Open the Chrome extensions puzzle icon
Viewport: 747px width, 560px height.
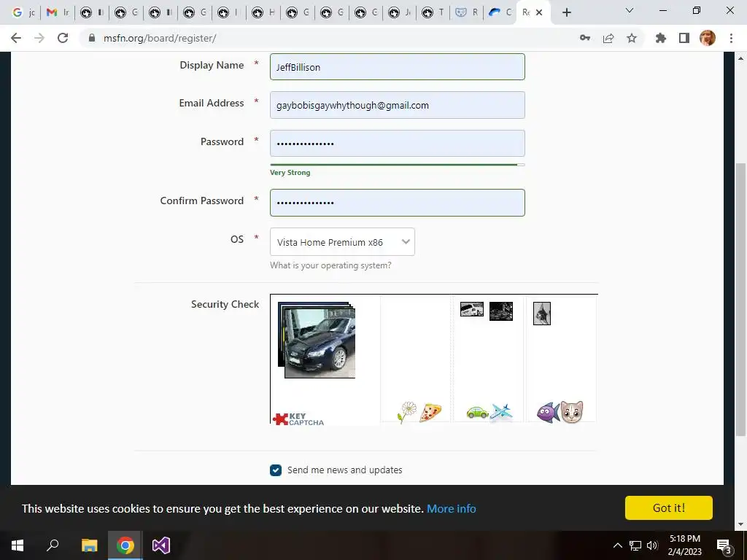click(661, 38)
